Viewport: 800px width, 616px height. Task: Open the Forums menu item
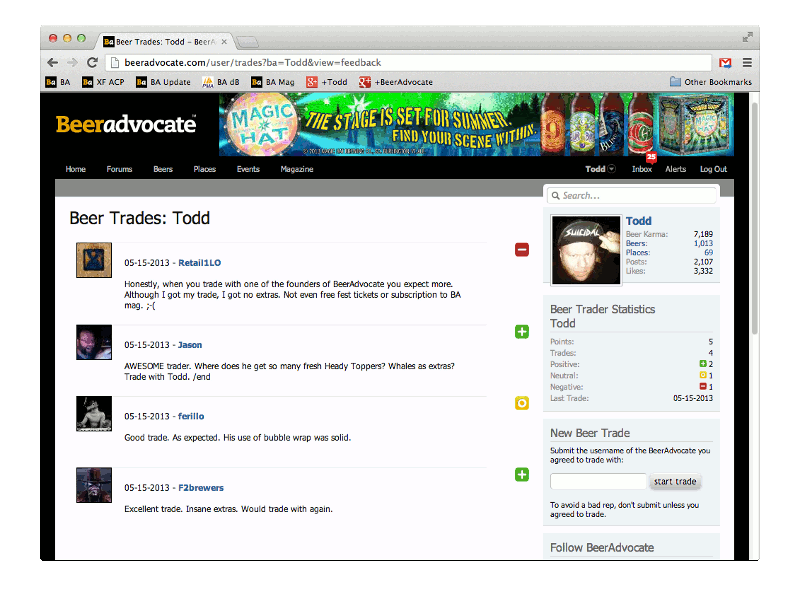coord(119,169)
